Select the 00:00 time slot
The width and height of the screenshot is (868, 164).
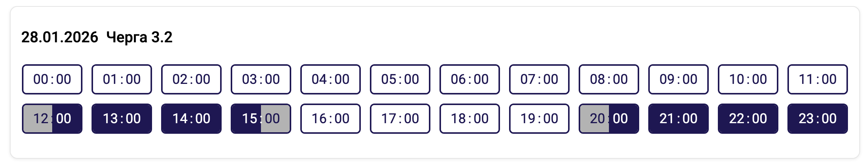pyautogui.click(x=52, y=79)
